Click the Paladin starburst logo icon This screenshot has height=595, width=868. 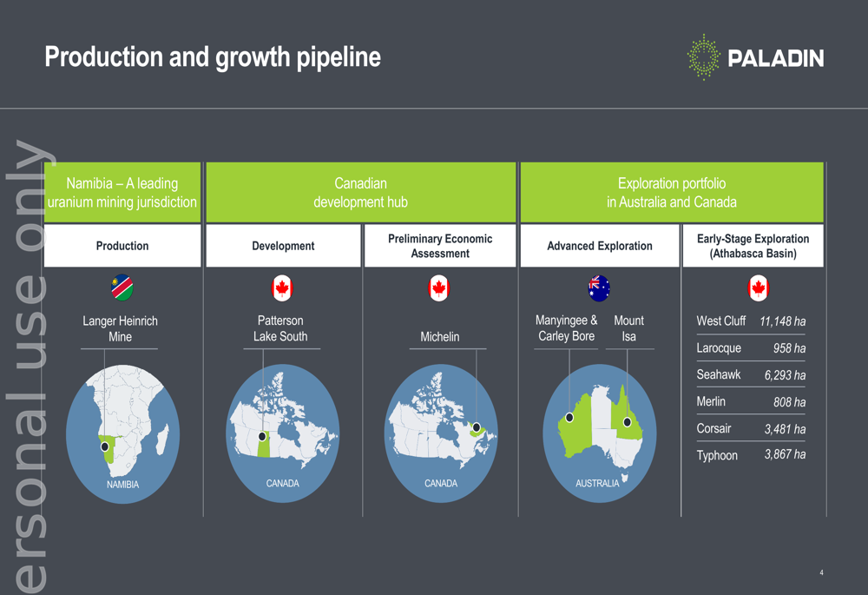[703, 57]
